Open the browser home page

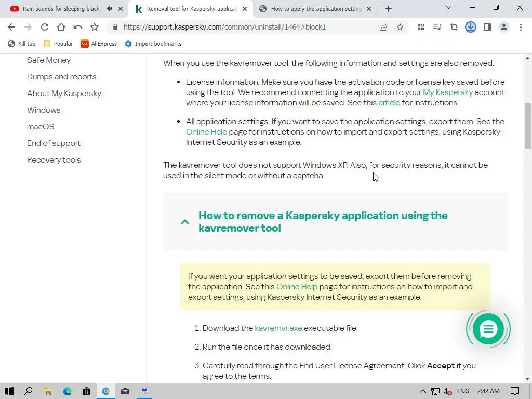click(61, 27)
